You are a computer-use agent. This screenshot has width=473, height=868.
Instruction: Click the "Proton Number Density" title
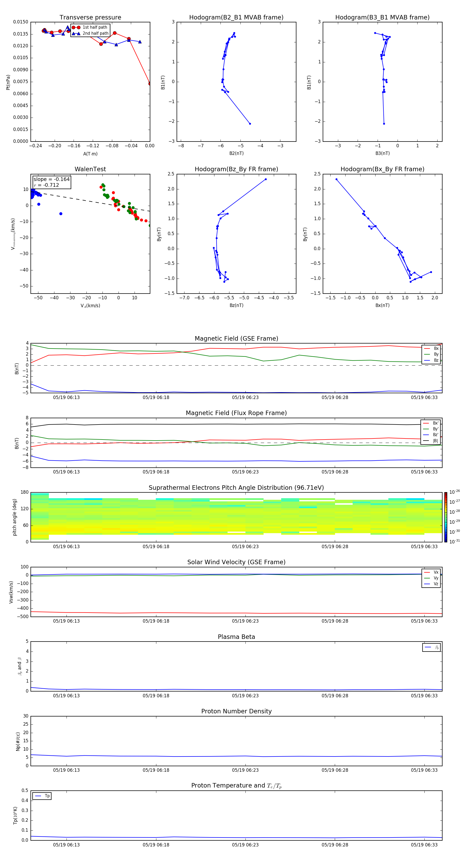pyautogui.click(x=236, y=711)
